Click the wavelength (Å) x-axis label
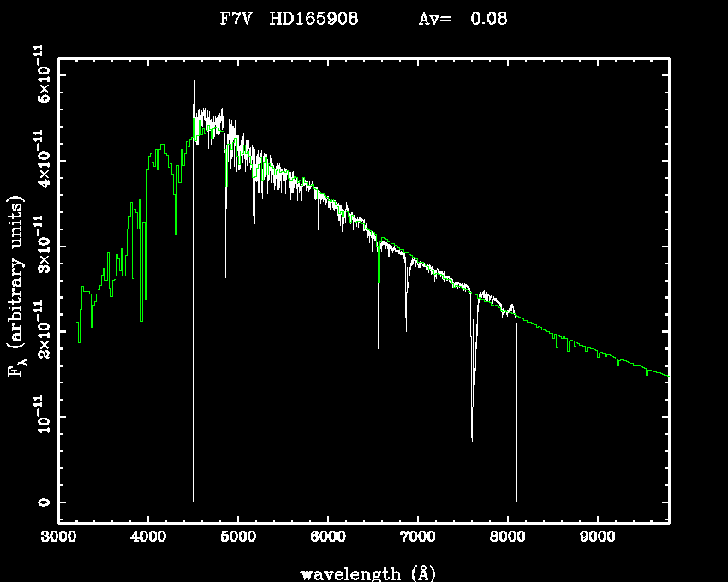The width and height of the screenshot is (728, 582). pos(363,572)
